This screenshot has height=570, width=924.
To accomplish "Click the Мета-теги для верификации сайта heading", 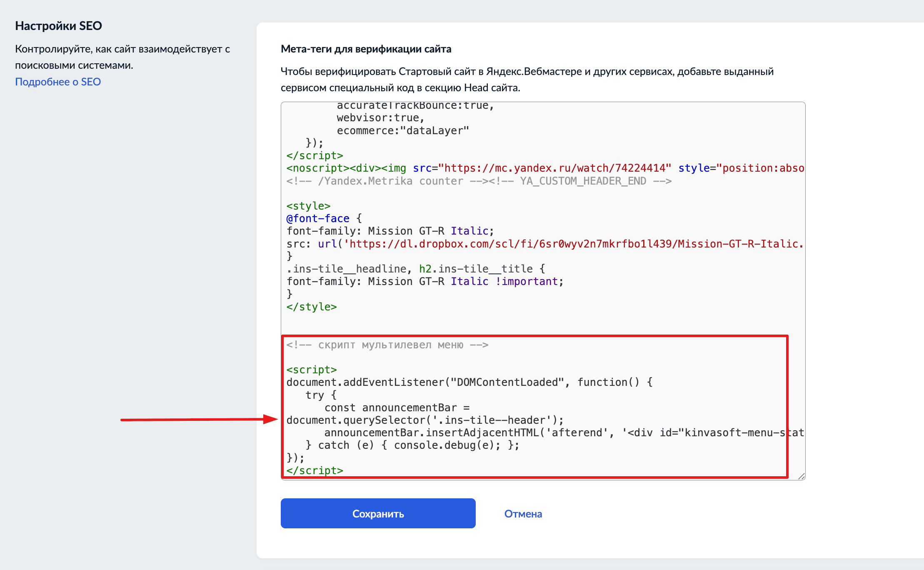I will click(x=366, y=49).
